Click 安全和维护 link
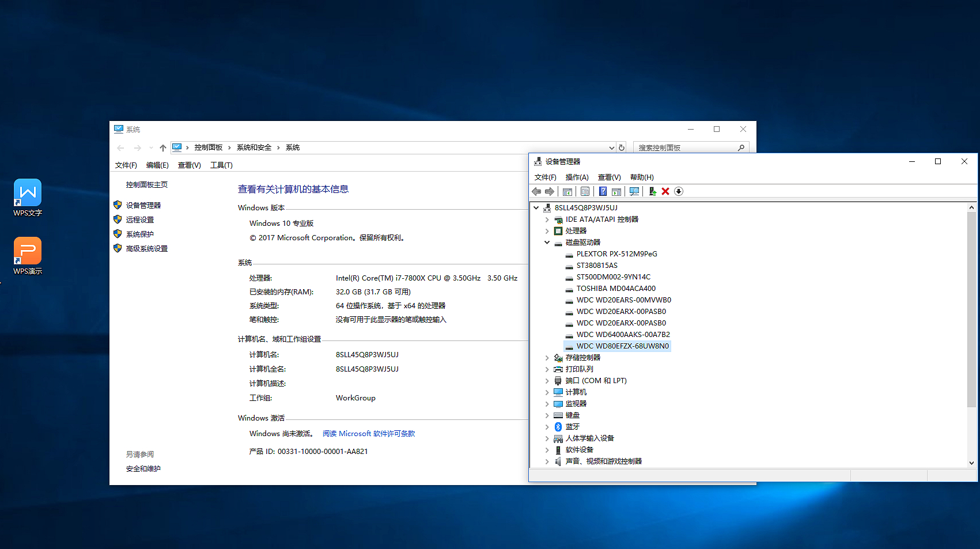 click(x=143, y=469)
